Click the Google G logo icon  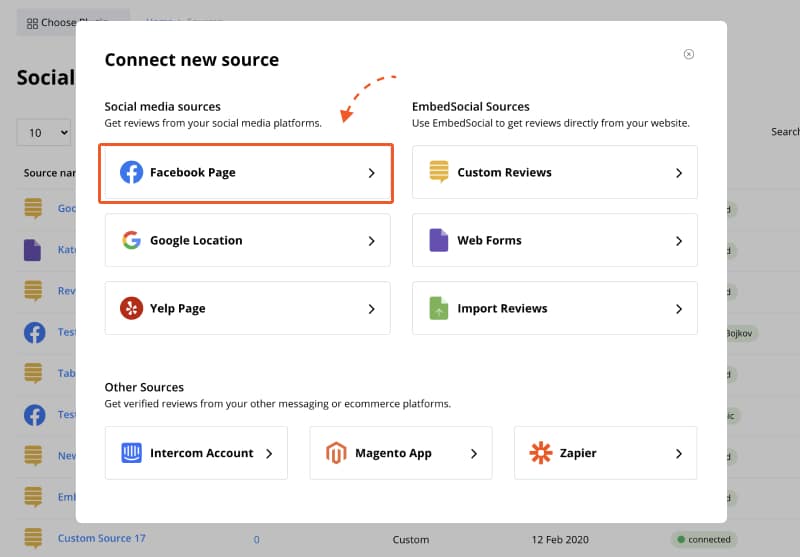(131, 240)
